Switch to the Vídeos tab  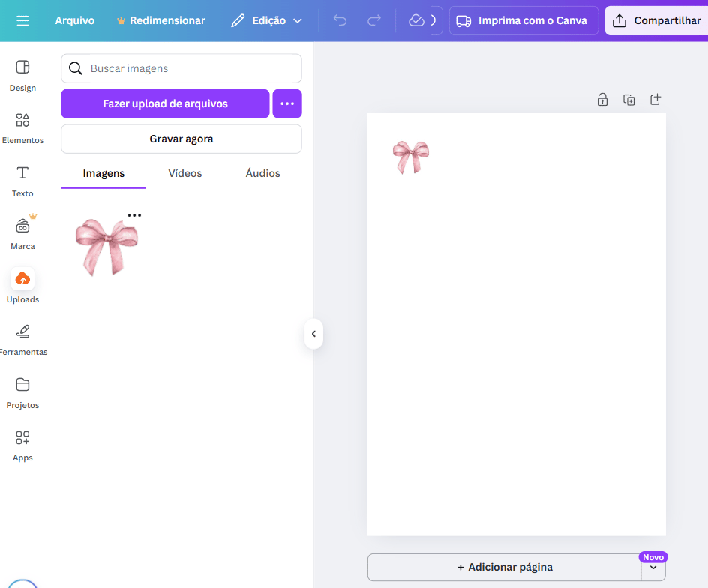pyautogui.click(x=185, y=173)
